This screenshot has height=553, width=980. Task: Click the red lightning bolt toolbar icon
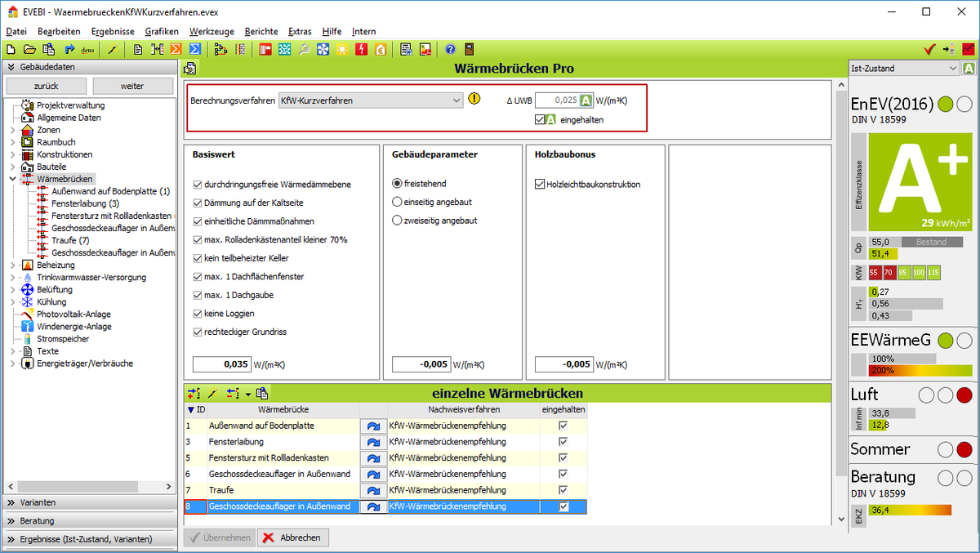click(x=361, y=49)
